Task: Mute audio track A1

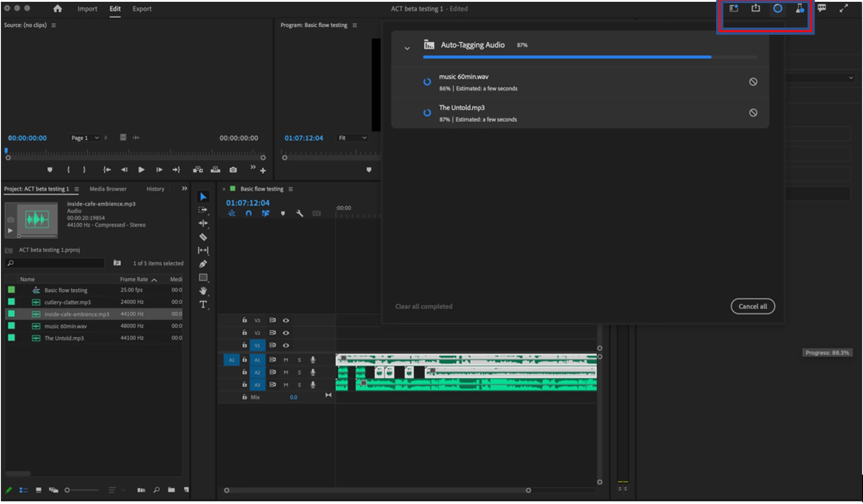Action: click(x=286, y=360)
